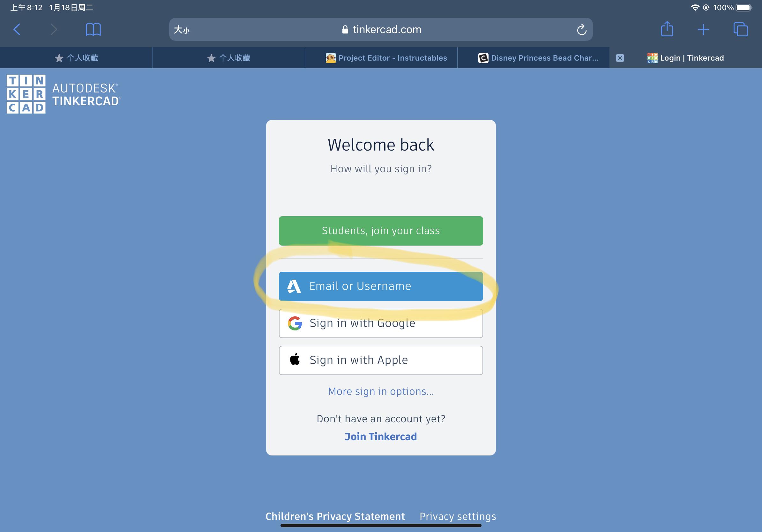Viewport: 762px width, 532px height.
Task: Open the bookmarks book icon
Action: (93, 30)
